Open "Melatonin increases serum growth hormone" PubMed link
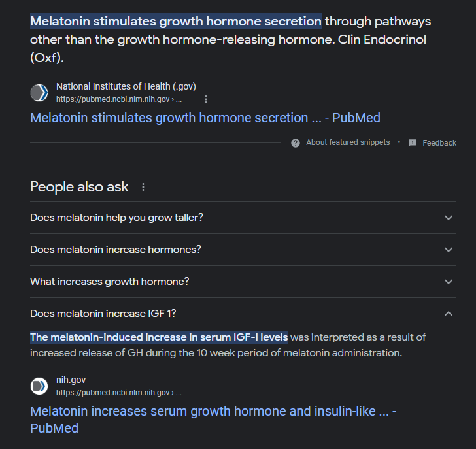Viewport: 476px width, 449px height. point(213,412)
